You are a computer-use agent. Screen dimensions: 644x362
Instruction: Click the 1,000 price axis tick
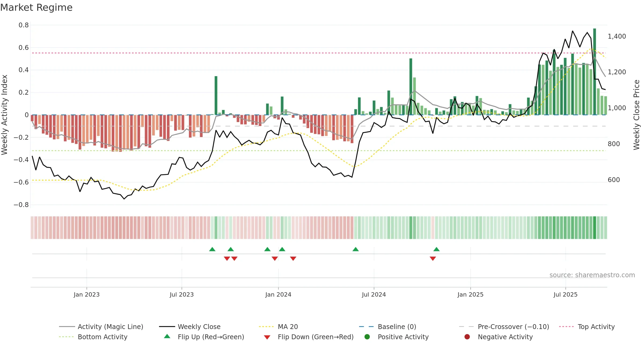[x=617, y=108]
